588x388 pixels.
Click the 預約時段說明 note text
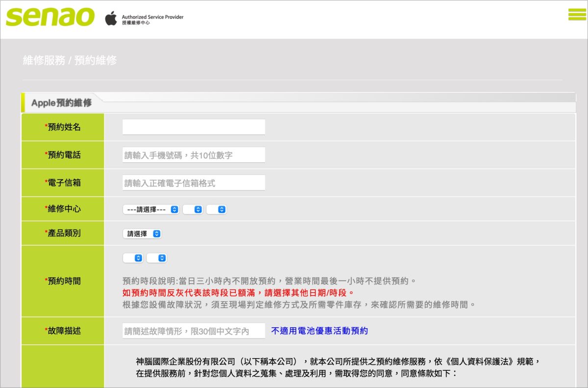(269, 282)
